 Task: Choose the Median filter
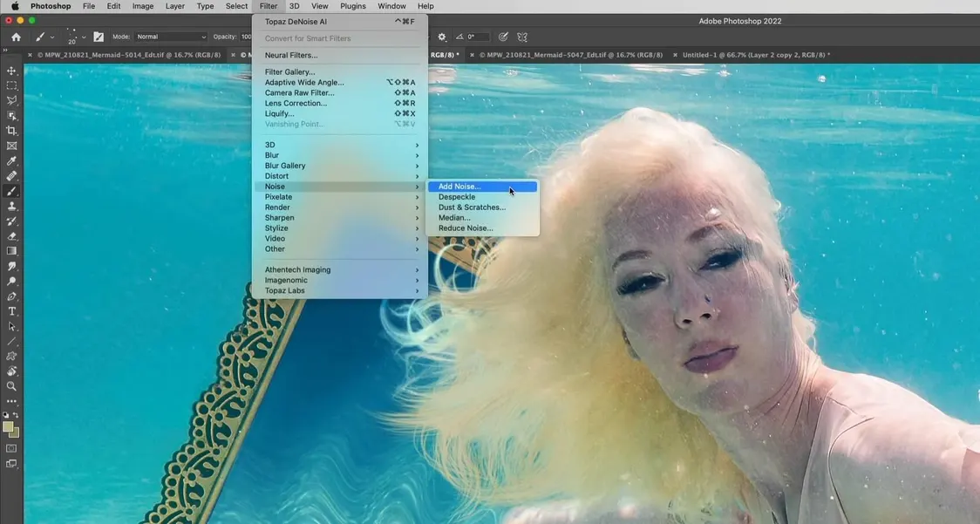point(482,218)
